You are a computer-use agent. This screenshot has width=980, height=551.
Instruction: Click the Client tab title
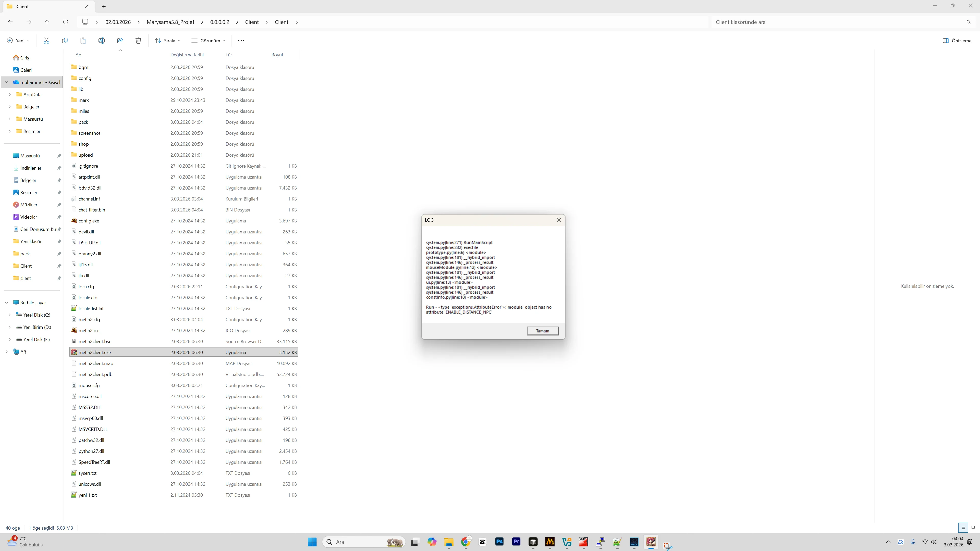point(22,6)
